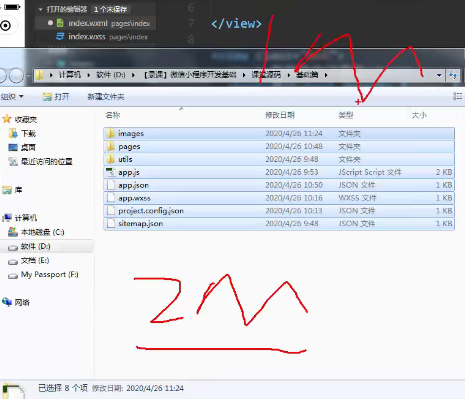Click the refresh icon beside address bar

click(453, 75)
